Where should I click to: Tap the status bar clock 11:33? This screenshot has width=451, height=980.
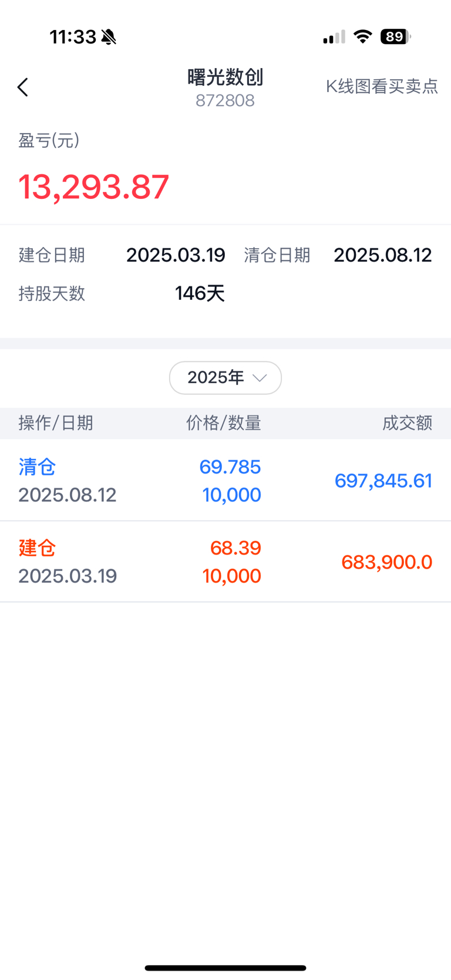[73, 37]
